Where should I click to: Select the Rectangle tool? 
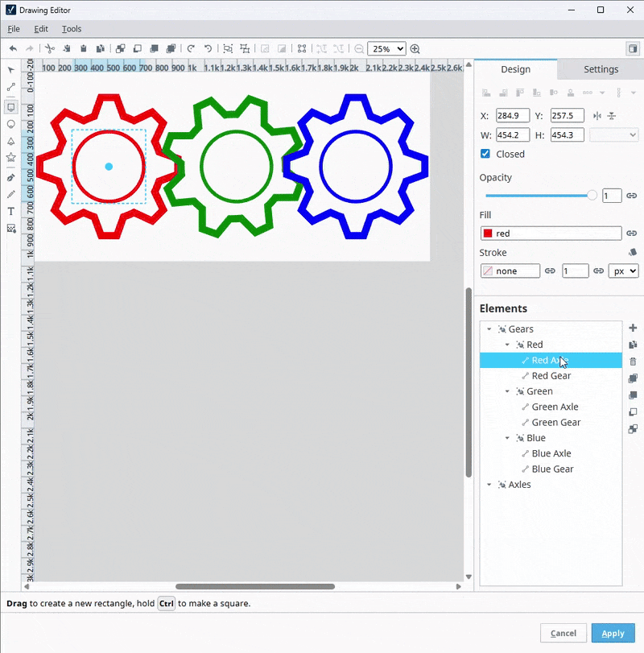(x=11, y=107)
